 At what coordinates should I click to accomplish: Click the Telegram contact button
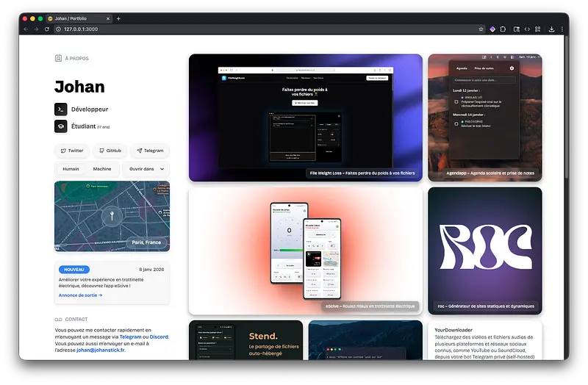tap(150, 151)
